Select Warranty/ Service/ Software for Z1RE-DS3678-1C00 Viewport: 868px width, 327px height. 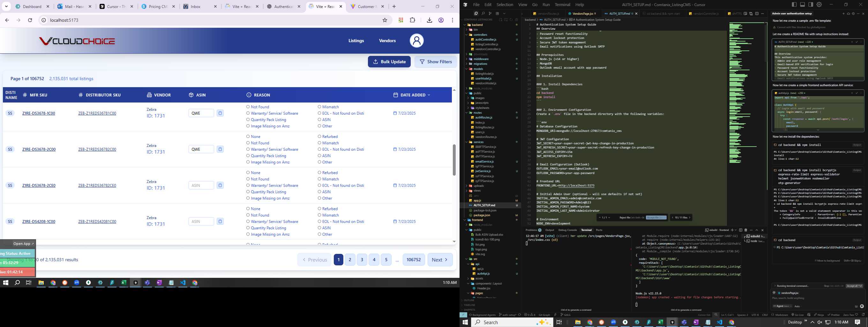tap(248, 113)
